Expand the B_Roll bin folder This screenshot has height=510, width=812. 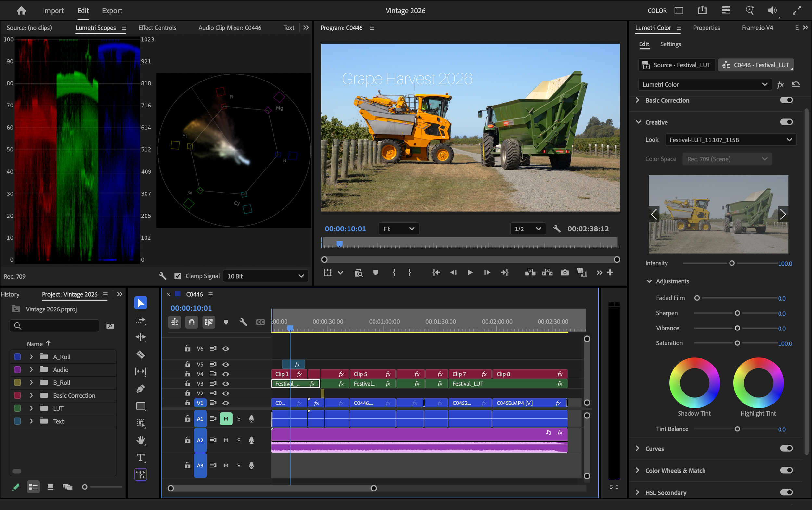(32, 383)
